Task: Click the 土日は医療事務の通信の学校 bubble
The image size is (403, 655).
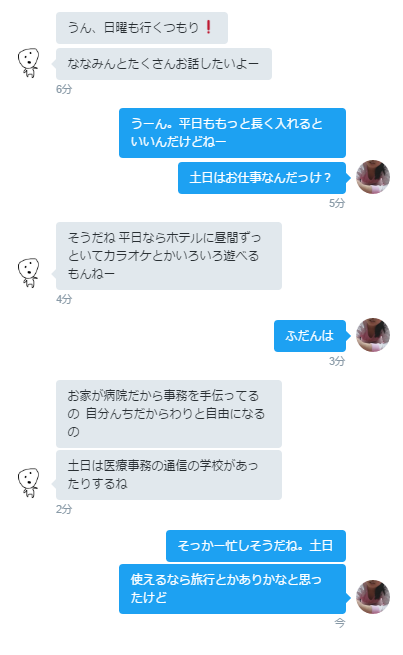Action: (x=169, y=475)
